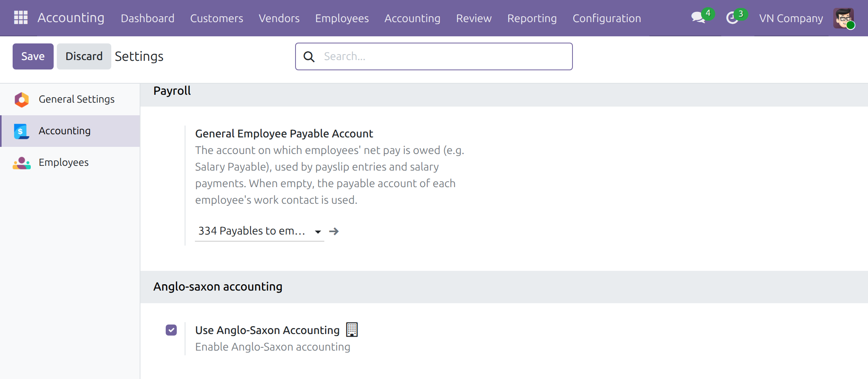Viewport: 868px width, 379px height.
Task: Click the Anglo-saxon accounting section heading
Action: (x=218, y=287)
